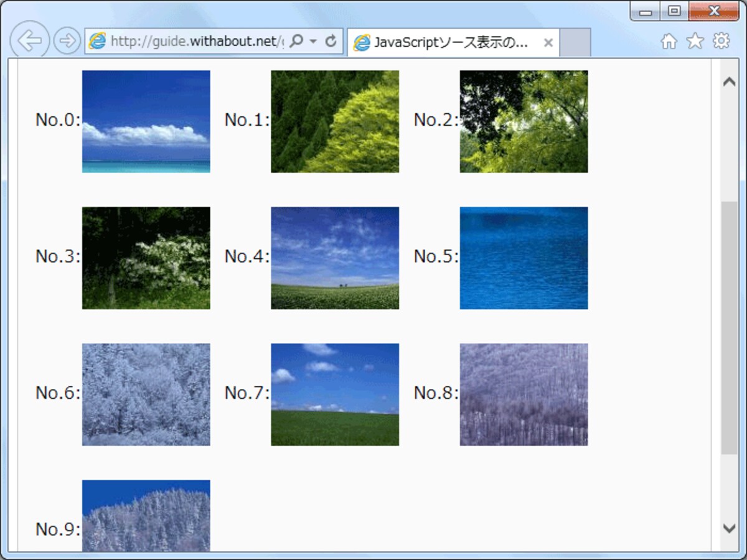This screenshot has height=560, width=747.
Task: Expand the address bar dropdown arrow
Action: [x=313, y=42]
